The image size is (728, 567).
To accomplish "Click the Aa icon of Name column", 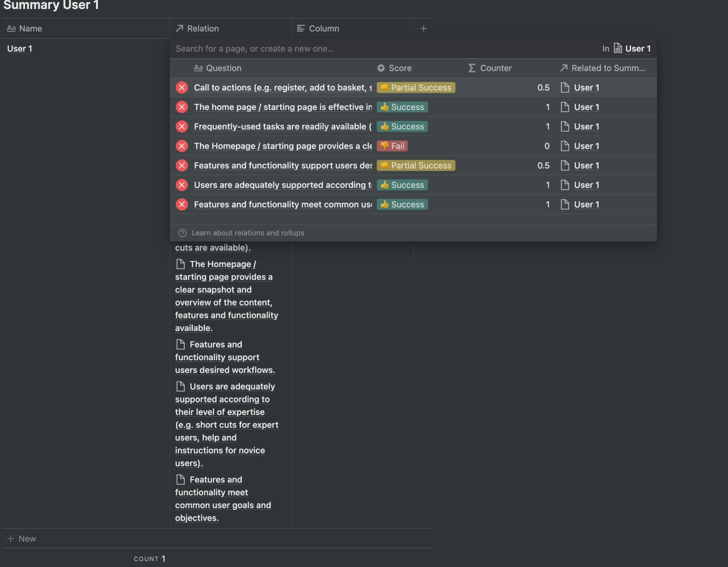I will pos(11,29).
